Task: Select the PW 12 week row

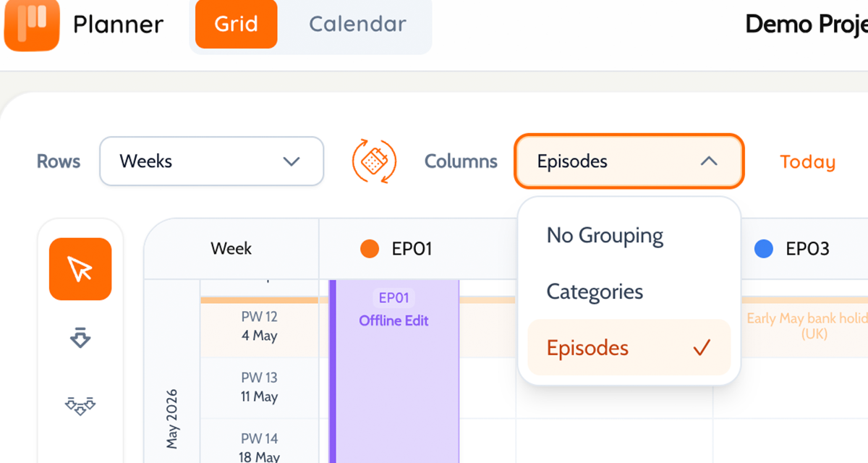Action: (x=259, y=326)
